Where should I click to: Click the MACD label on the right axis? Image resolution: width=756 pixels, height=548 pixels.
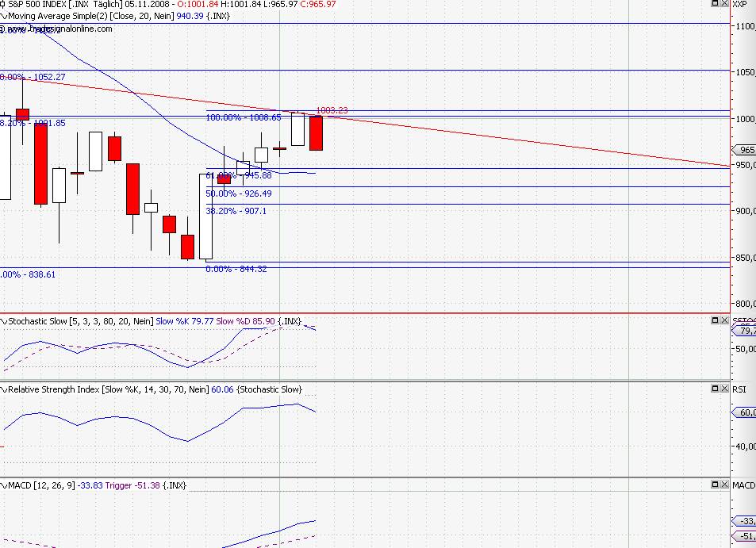(744, 485)
